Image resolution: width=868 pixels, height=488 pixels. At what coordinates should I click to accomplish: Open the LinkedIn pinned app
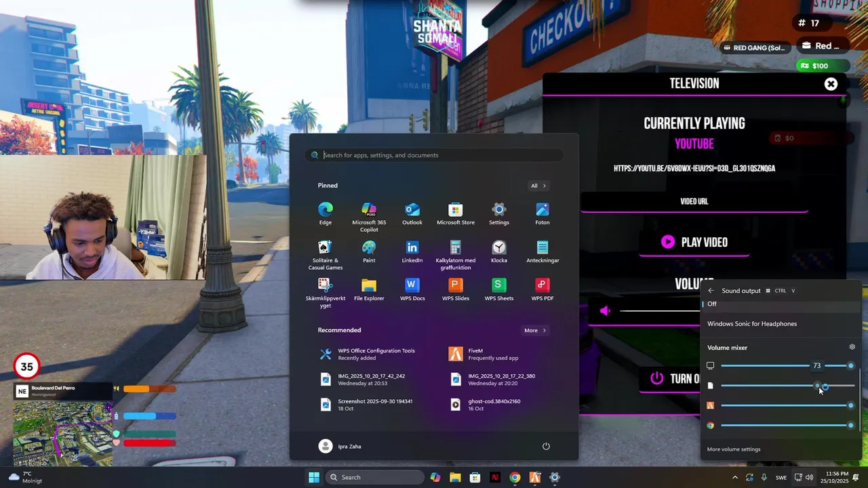coord(412,251)
